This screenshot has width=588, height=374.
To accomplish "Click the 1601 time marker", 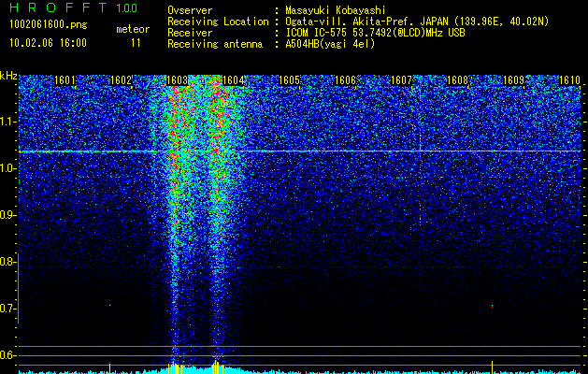I will point(65,80).
